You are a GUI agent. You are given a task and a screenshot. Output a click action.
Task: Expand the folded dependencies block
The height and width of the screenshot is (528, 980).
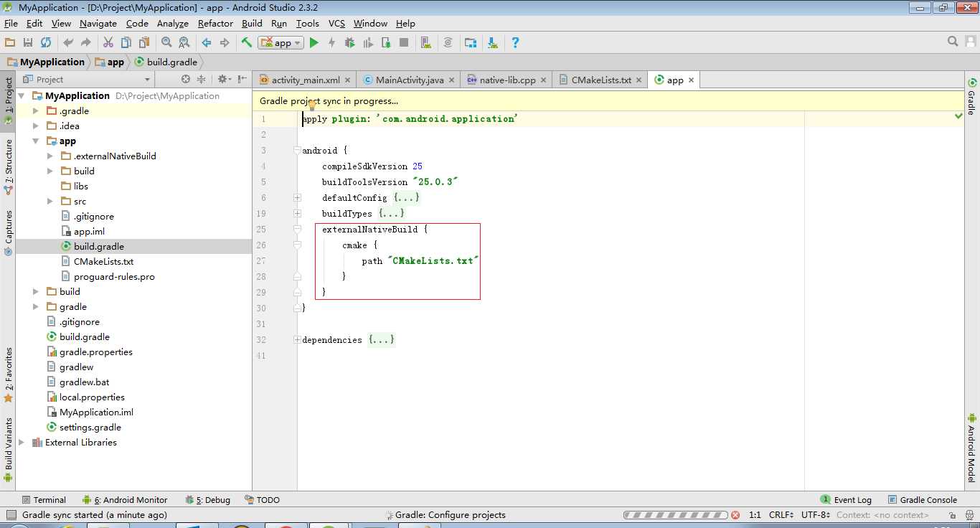tap(297, 340)
